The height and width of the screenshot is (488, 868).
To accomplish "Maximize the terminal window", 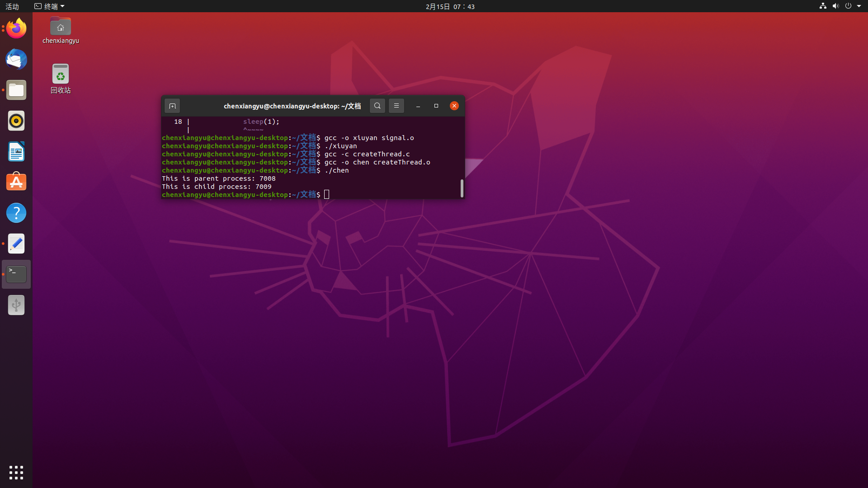I will 436,106.
